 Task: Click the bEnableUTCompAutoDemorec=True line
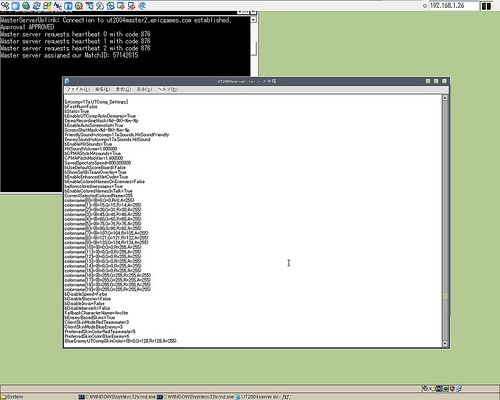pos(100,116)
